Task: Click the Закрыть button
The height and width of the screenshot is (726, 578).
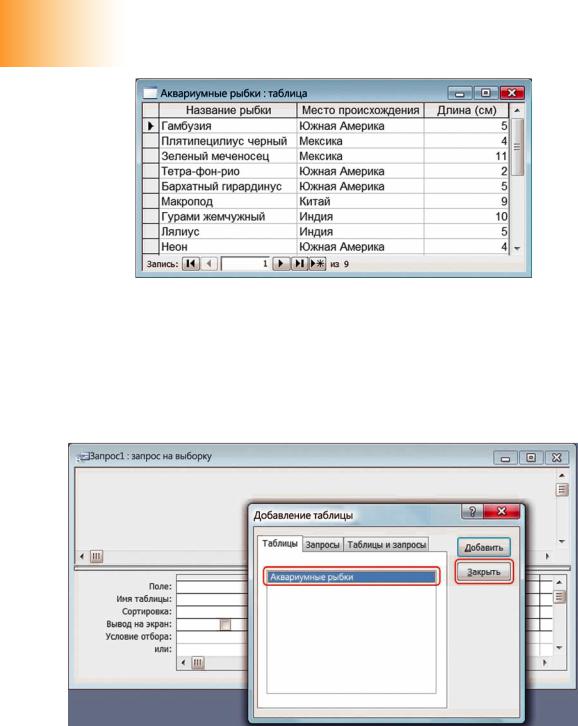Action: pos(484,572)
